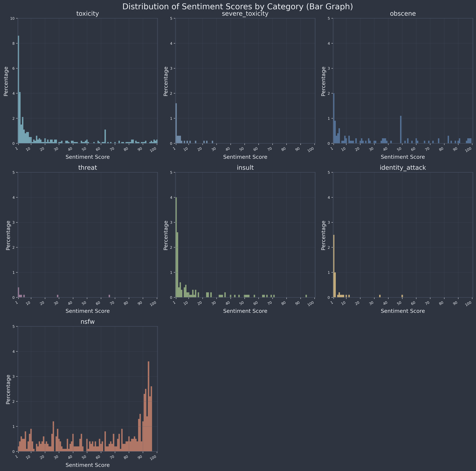The height and width of the screenshot is (471, 476).
Task: Click the 'Percentage' y-axis label of threat chart
Action: pos(8,235)
